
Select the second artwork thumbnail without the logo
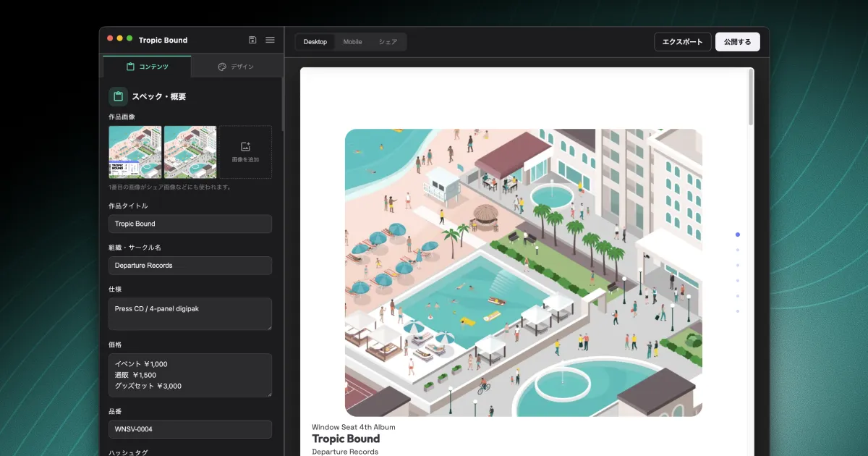190,152
